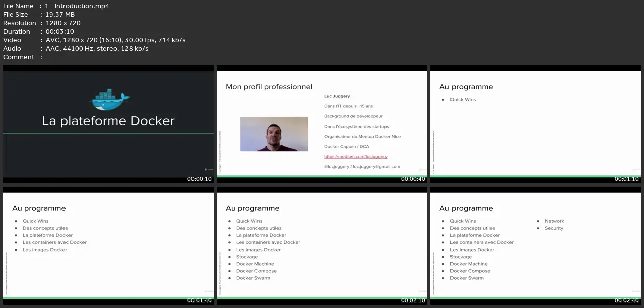644x308 pixels.
Task: Select the Mon profil professionnel frame
Action: coord(322,124)
